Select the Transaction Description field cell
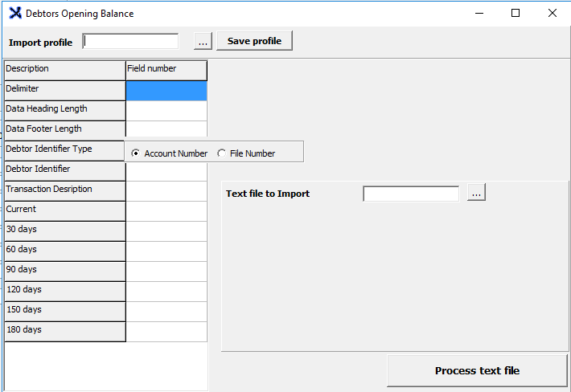The height and width of the screenshot is (392, 571). pyautogui.click(x=166, y=191)
